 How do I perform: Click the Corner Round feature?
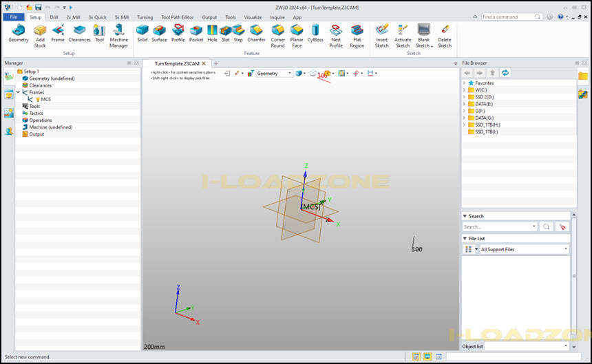(277, 36)
